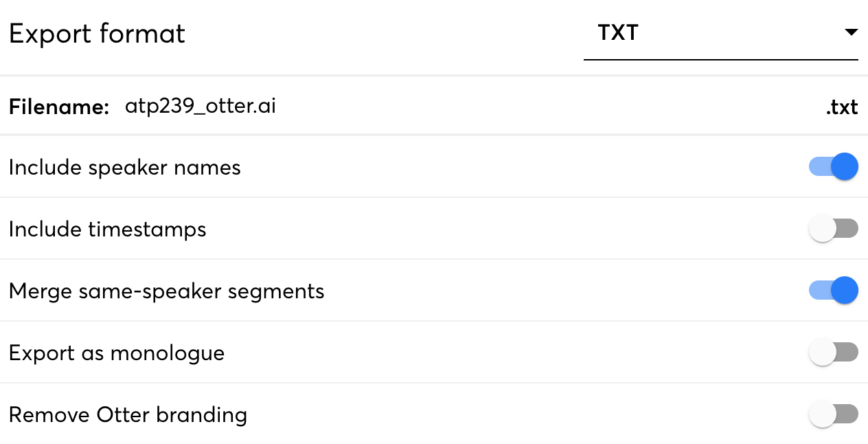The width and height of the screenshot is (868, 444).
Task: Enable the Include timestamps toggle
Action: (x=833, y=229)
